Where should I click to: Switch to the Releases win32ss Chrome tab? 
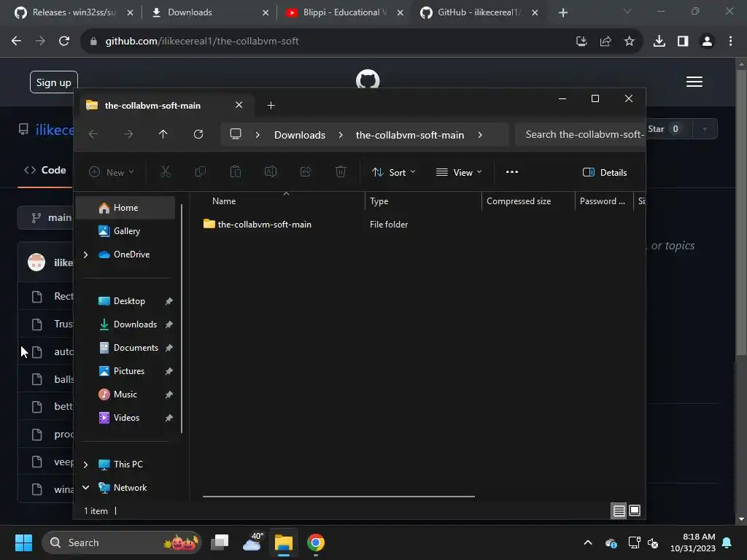(73, 12)
